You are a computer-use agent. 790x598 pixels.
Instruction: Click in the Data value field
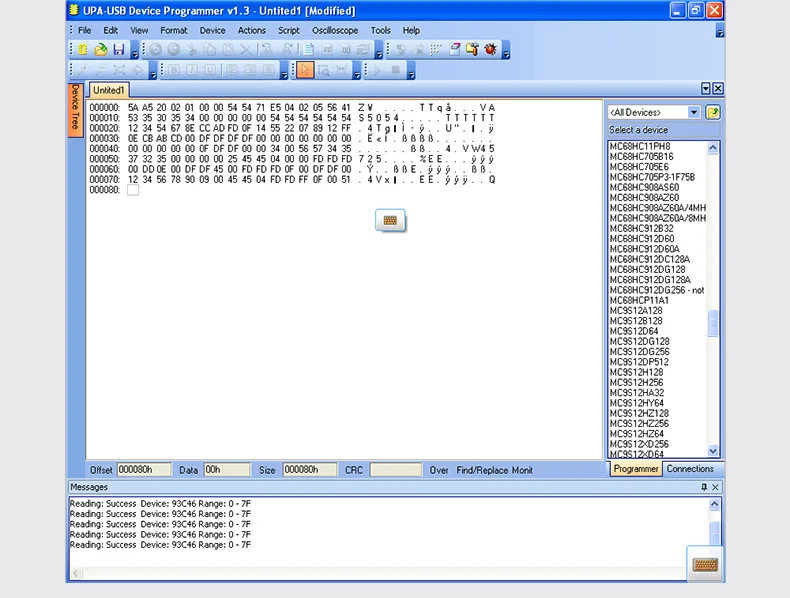point(227,470)
